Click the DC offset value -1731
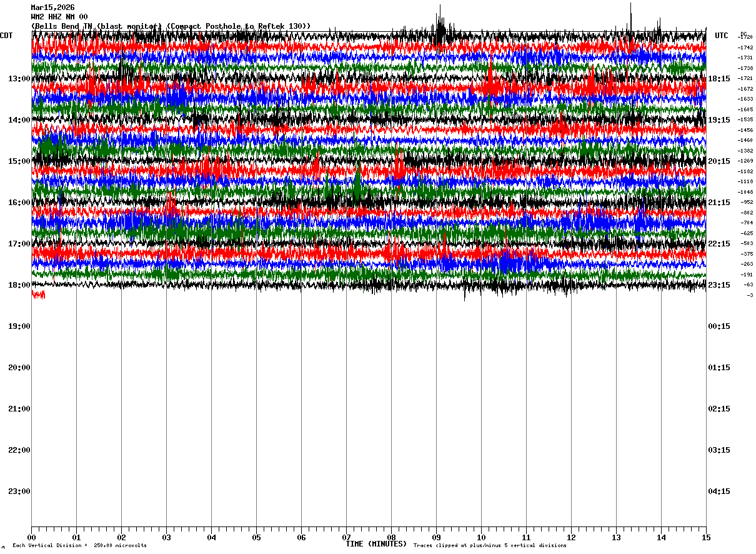This screenshot has height=554, width=756. coord(745,58)
